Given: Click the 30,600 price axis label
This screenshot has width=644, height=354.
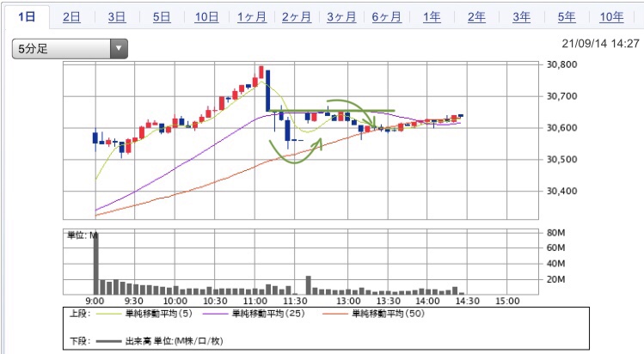Looking at the screenshot, I should point(561,127).
